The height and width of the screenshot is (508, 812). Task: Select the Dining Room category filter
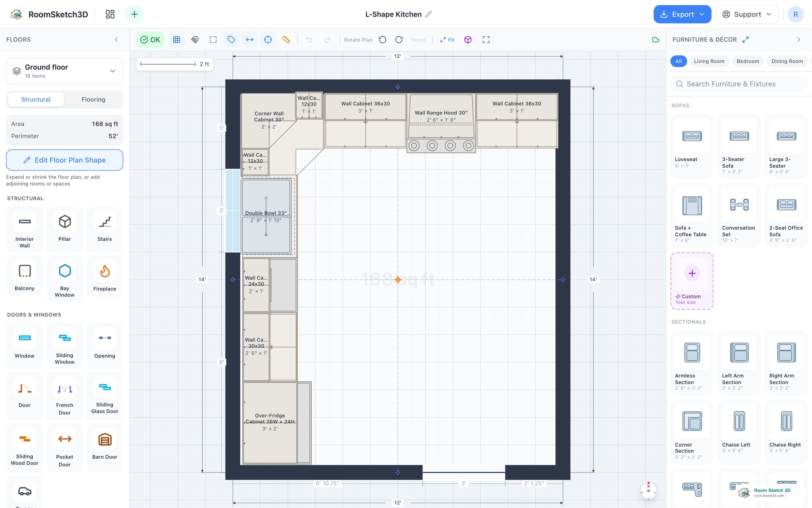[x=787, y=61]
